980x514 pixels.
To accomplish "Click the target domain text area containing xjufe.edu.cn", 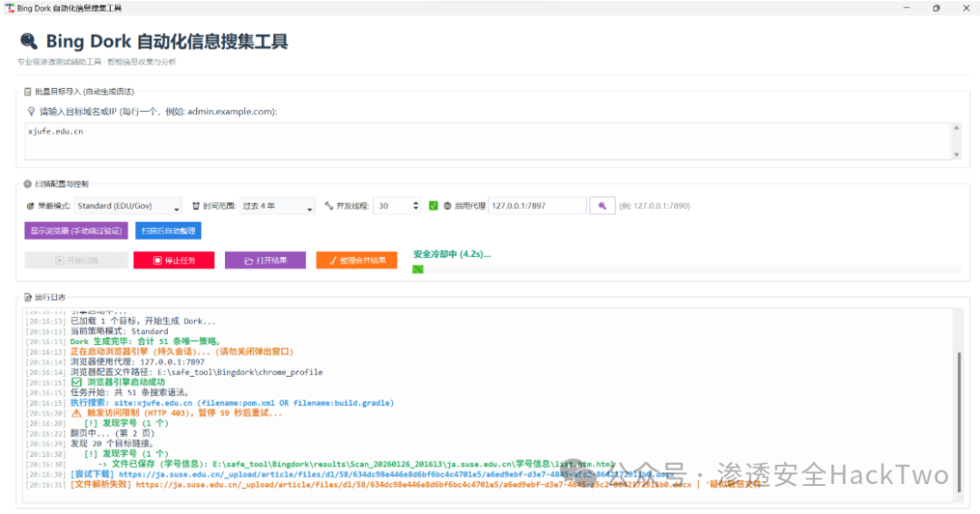I will coord(487,141).
